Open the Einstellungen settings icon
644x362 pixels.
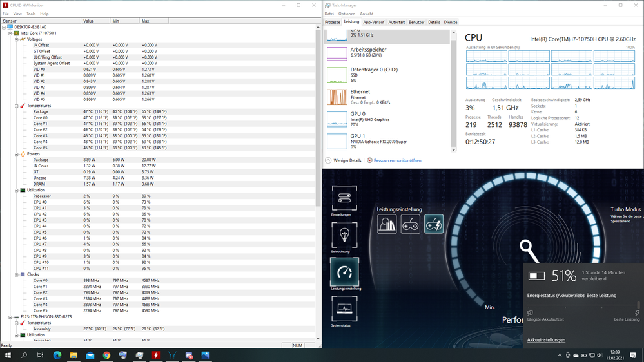[344, 198]
